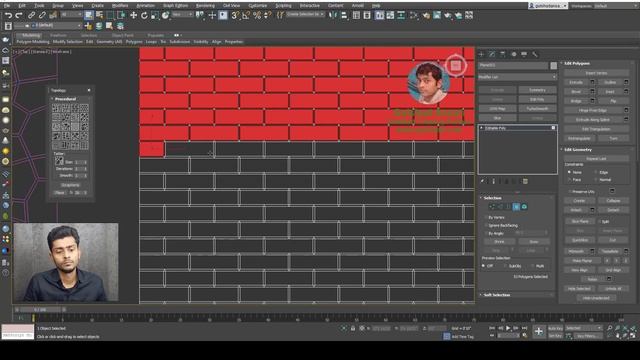Select Face constraint radio button
Viewport: 640px width, 360px height.
[569, 180]
